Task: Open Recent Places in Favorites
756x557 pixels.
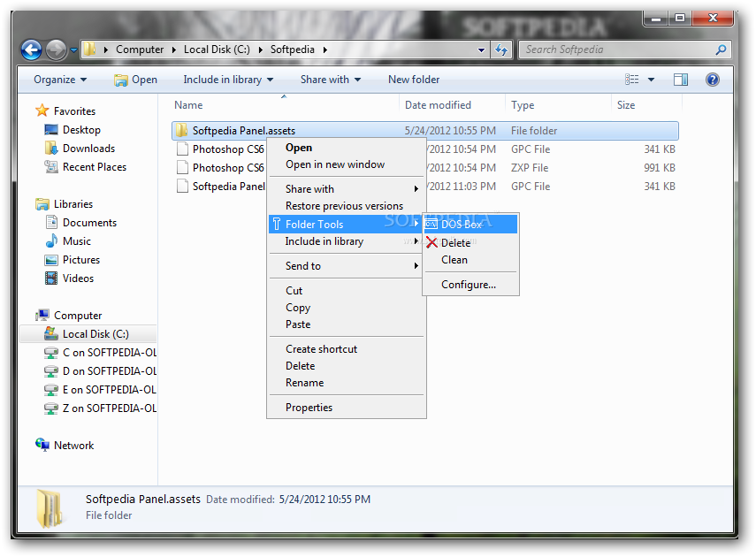Action: 86,167
